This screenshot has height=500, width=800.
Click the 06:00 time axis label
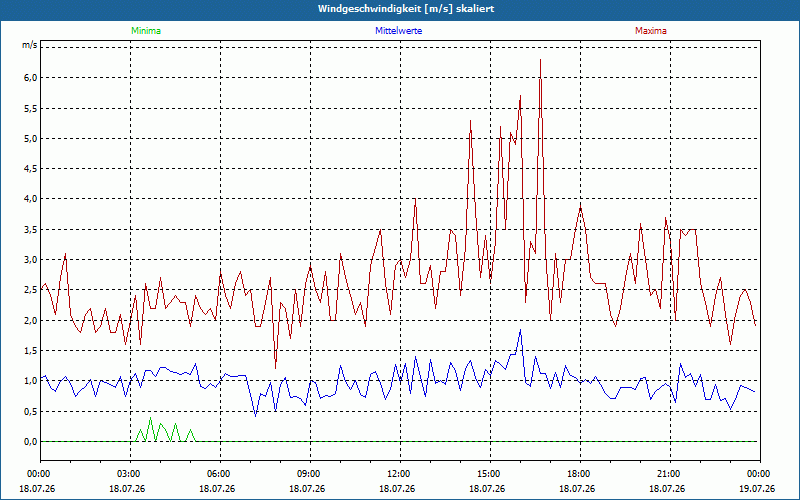click(220, 474)
